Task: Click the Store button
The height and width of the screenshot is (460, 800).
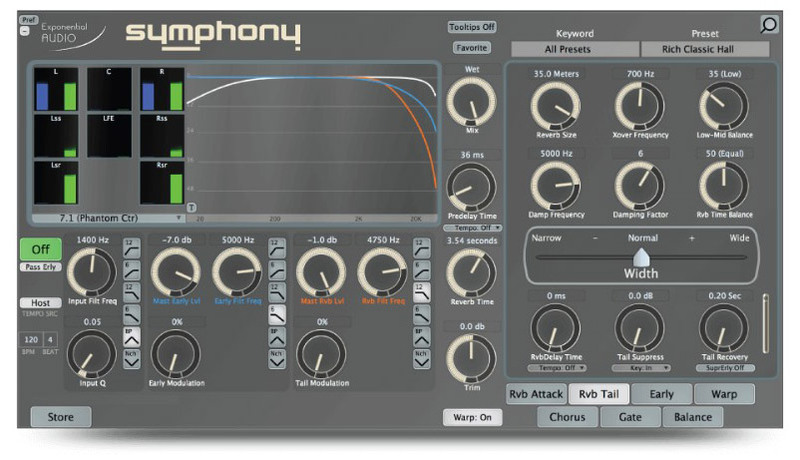Action: click(x=61, y=417)
